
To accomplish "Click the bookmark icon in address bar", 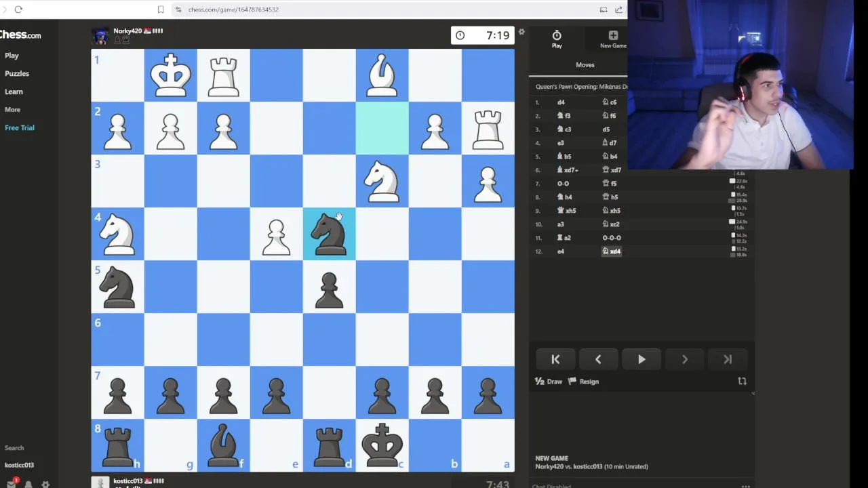I will click(x=161, y=9).
